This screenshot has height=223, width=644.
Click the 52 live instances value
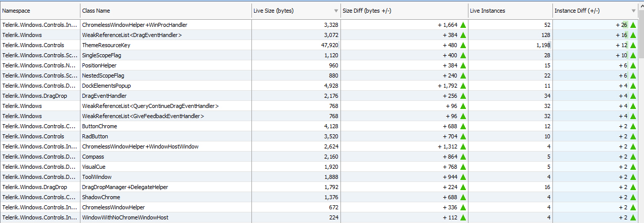[547, 25]
